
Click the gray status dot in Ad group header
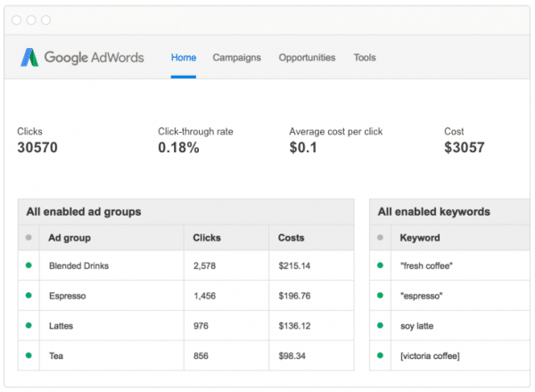(29, 237)
